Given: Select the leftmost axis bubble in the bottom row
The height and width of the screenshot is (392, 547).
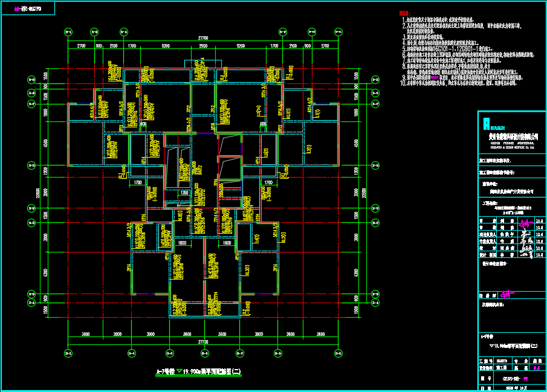Looking at the screenshot, I should click(68, 353).
